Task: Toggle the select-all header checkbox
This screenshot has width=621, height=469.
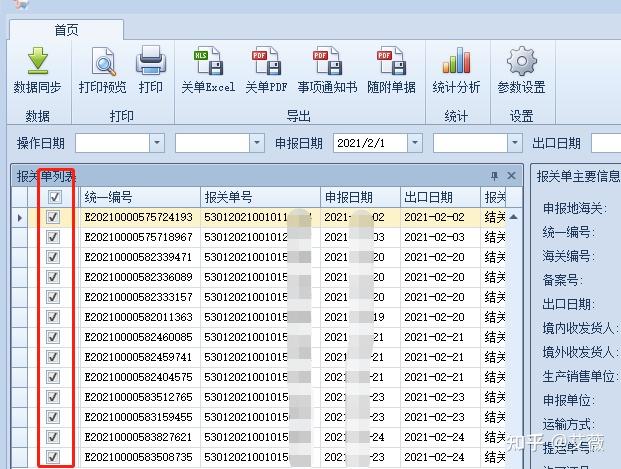Action: (55, 197)
